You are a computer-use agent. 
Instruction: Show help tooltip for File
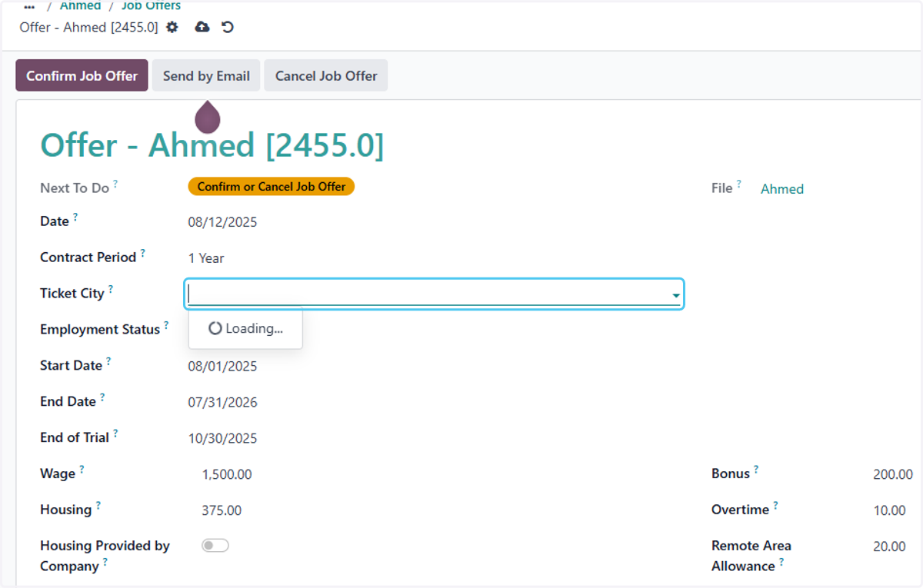click(738, 184)
